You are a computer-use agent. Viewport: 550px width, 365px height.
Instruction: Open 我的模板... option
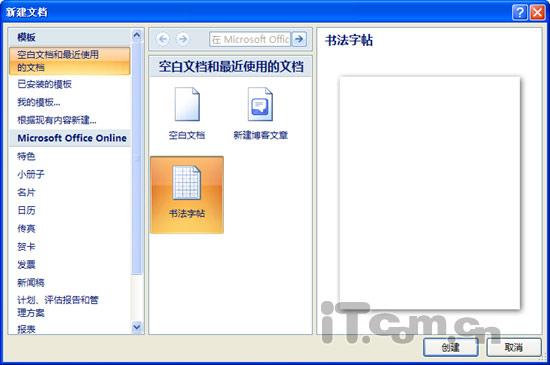pos(39,102)
